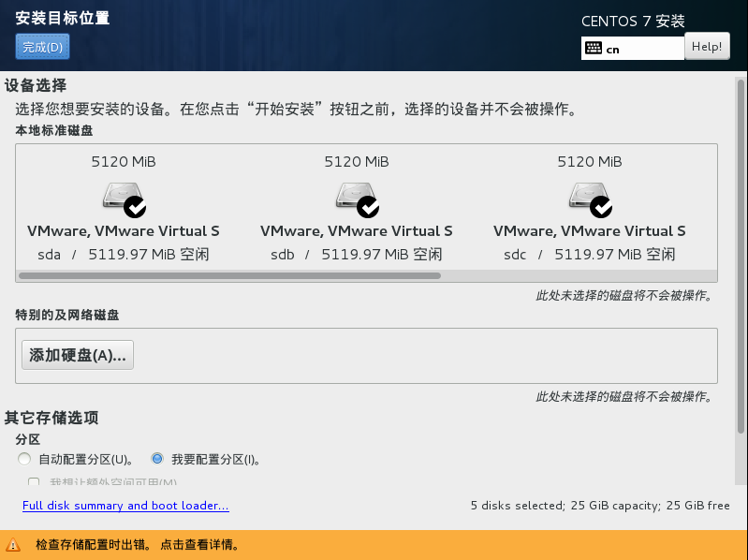Click the vertical scrollbar on the right side
Viewport: 748px width, 560px height.
click(x=741, y=257)
